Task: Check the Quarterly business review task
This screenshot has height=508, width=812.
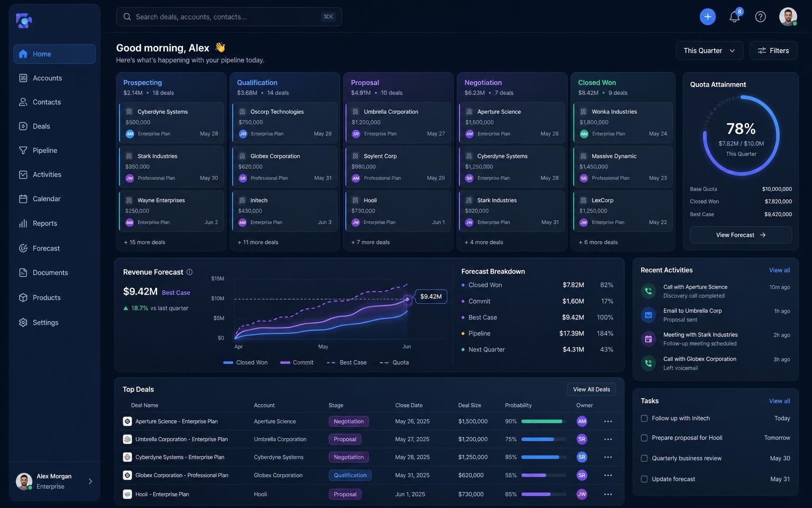Action: click(644, 459)
